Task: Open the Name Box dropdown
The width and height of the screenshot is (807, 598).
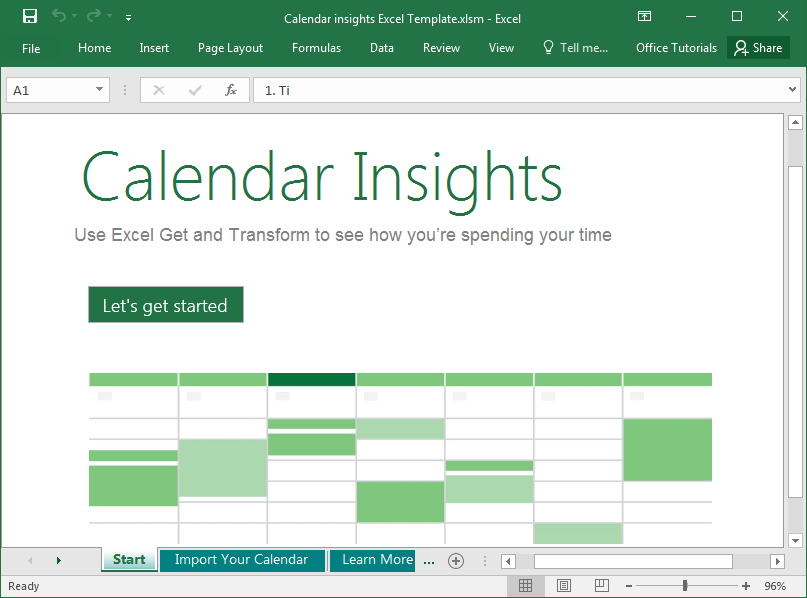Action: 97,90
